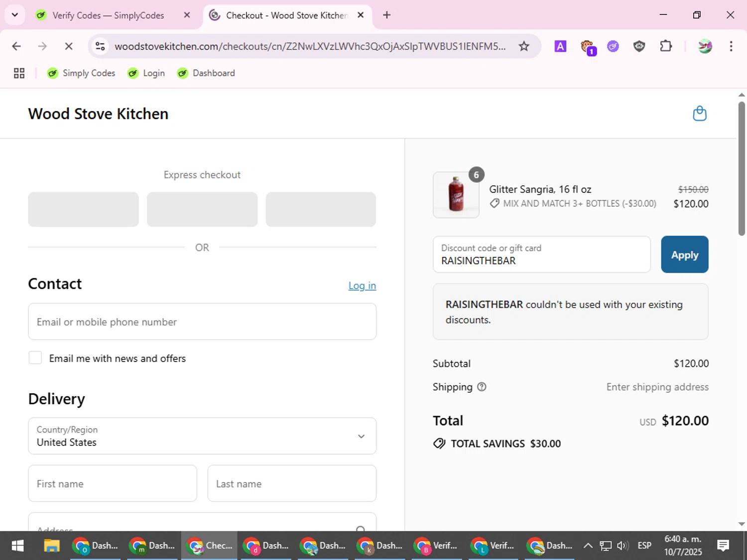Open site information icon in address bar
Image resolution: width=747 pixels, height=560 pixels.
click(100, 46)
